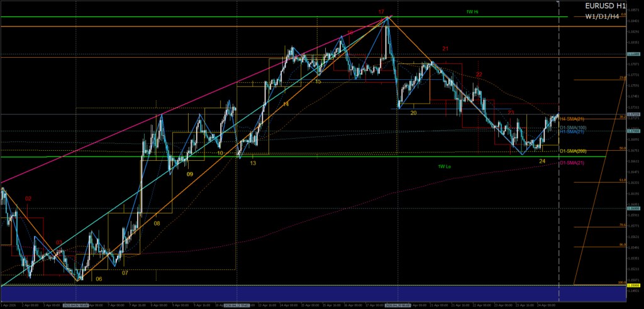Click the yellow swing marker 20
Image resolution: width=644 pixels, height=309 pixels.
413,113
